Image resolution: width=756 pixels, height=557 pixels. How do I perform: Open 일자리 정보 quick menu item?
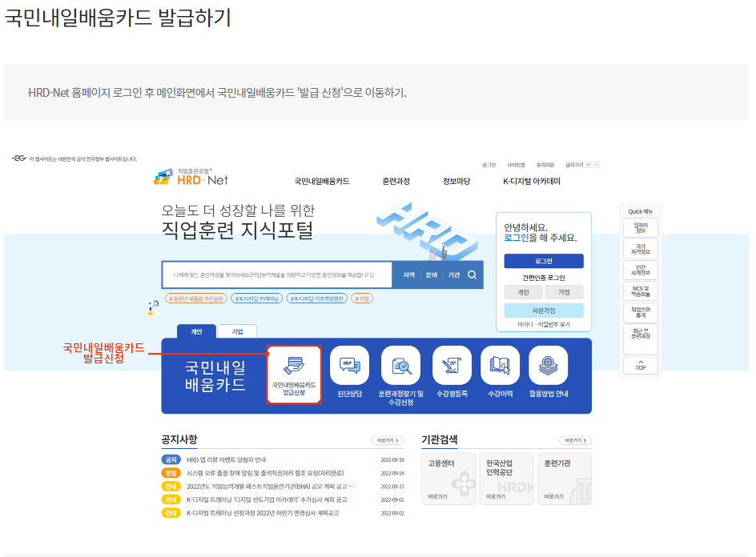coord(641,227)
